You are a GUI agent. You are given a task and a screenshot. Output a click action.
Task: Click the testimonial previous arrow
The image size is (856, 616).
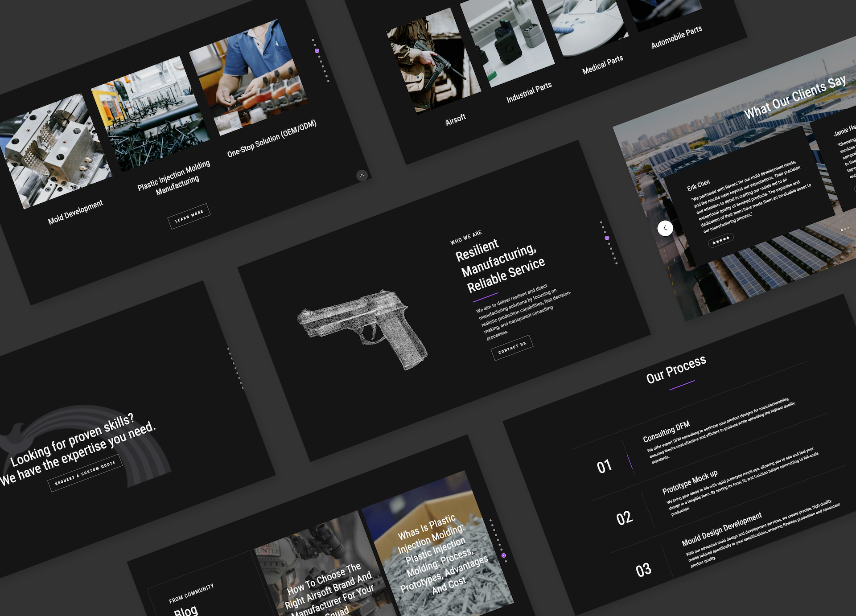pos(665,228)
